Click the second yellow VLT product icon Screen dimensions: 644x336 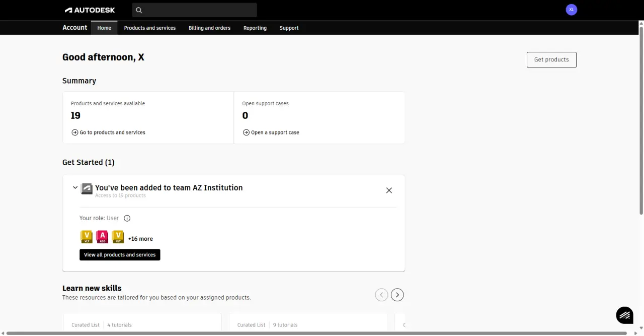pyautogui.click(x=118, y=237)
